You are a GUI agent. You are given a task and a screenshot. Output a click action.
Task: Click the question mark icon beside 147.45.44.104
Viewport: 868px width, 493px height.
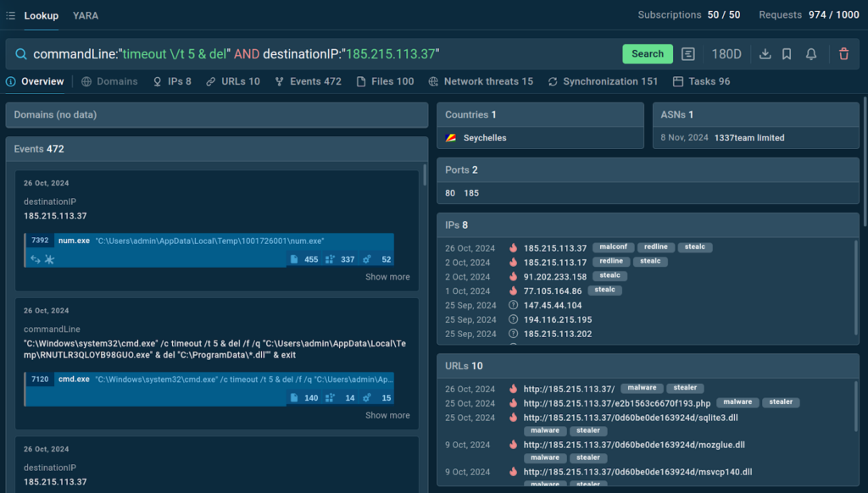513,306
